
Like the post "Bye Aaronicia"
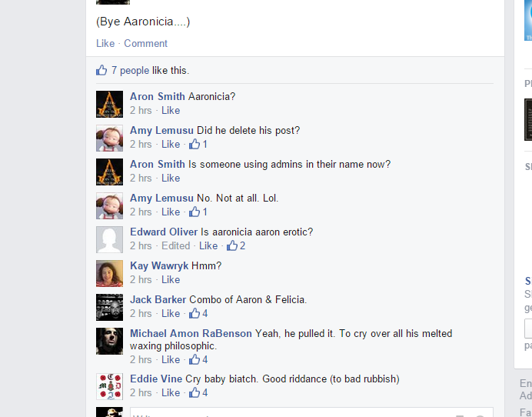[105, 43]
